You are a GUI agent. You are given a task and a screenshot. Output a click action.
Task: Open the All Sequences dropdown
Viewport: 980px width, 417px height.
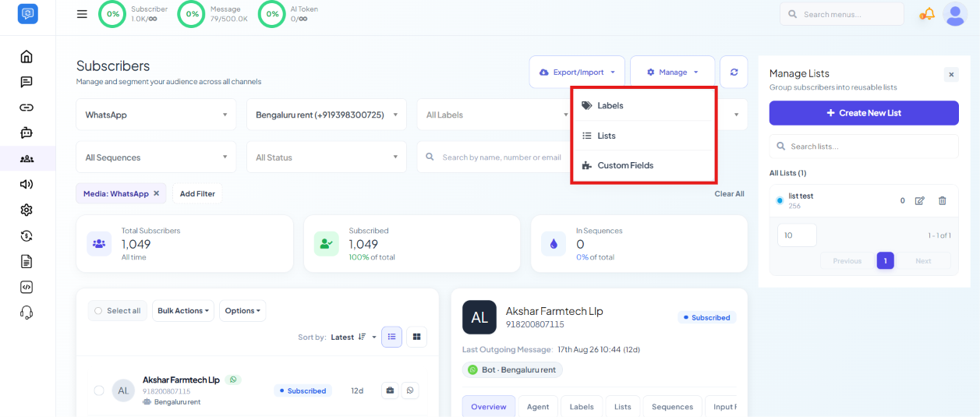(x=156, y=157)
